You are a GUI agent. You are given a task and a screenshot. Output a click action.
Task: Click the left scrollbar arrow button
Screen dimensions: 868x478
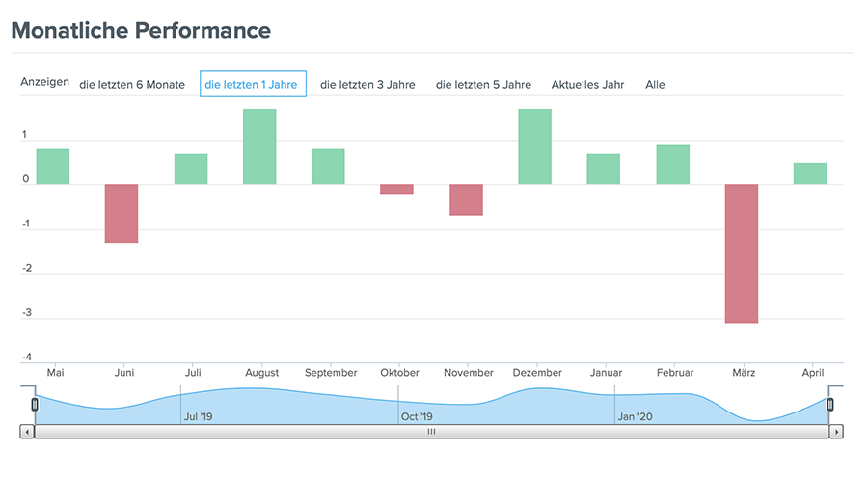pos(27,432)
